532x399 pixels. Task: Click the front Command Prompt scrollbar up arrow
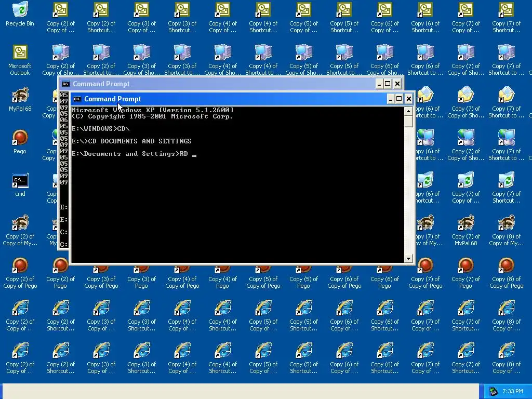[408, 111]
